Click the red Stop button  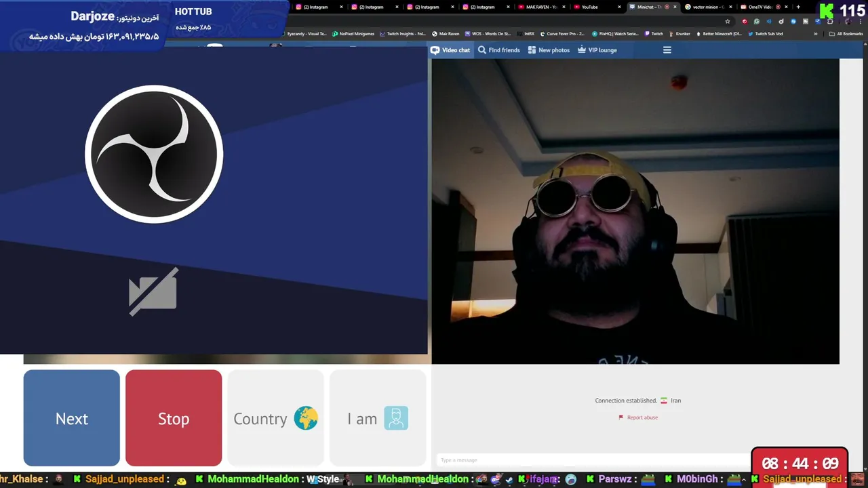click(174, 418)
